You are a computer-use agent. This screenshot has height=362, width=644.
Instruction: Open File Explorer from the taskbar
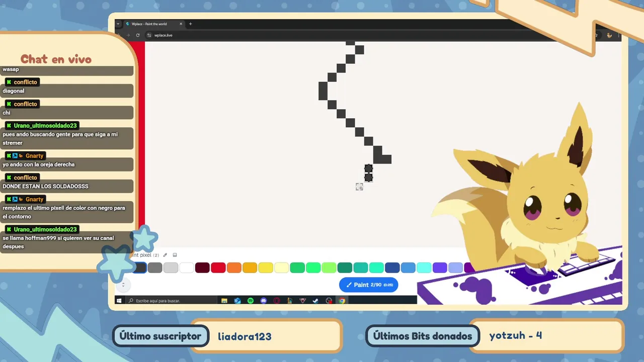click(x=224, y=301)
